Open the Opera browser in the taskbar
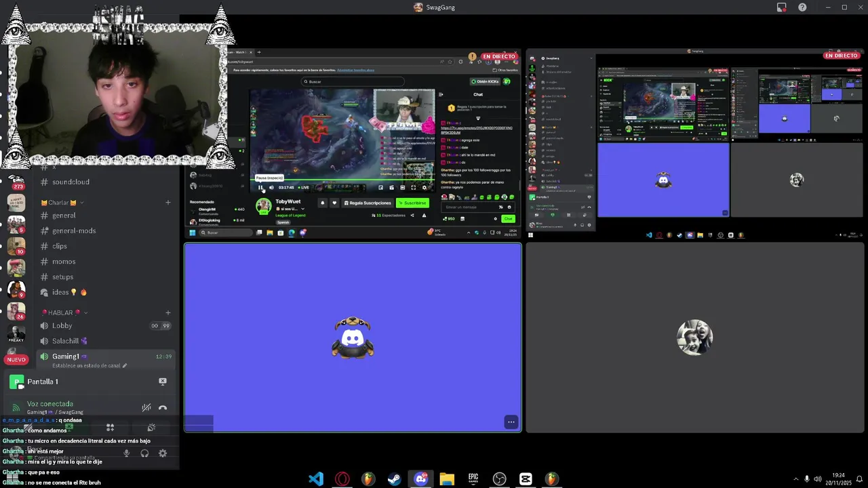868x488 pixels. tap(342, 479)
